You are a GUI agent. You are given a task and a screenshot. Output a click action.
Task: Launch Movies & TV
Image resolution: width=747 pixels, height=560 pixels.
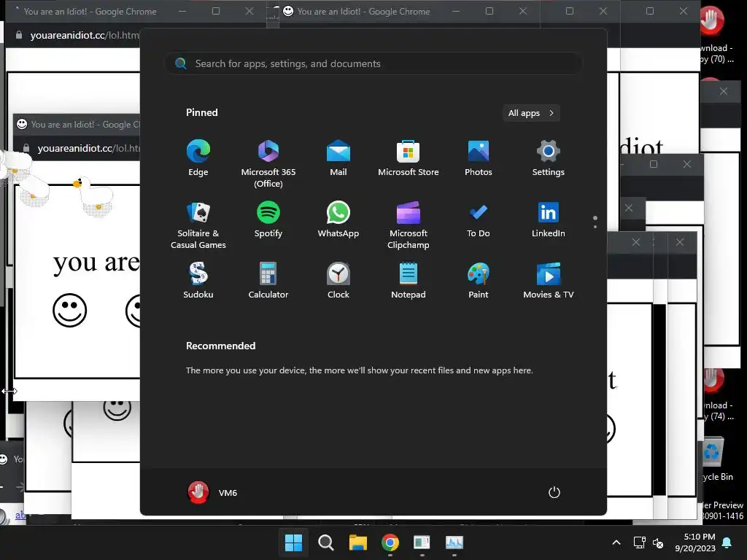(x=549, y=281)
